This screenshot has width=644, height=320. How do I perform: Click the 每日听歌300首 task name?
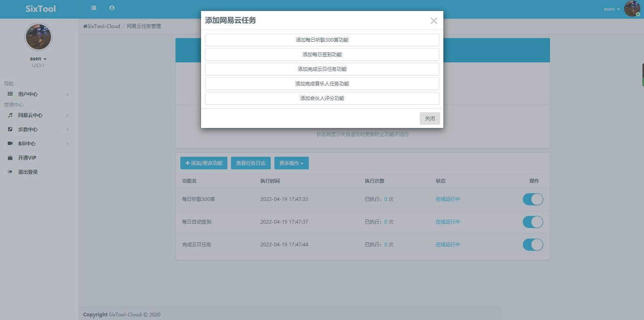[199, 199]
